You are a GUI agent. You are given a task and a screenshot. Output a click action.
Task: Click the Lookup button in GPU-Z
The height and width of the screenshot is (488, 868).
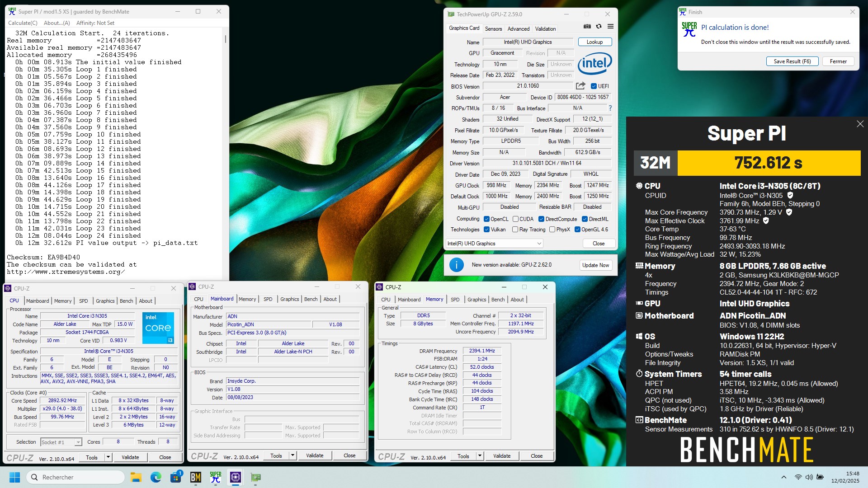[x=594, y=42]
